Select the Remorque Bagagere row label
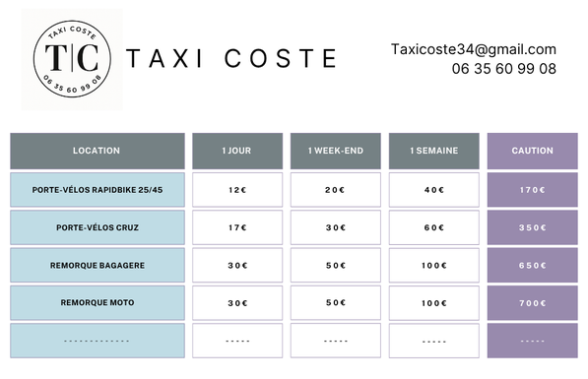Viewport: 588px width, 379px height. click(98, 265)
